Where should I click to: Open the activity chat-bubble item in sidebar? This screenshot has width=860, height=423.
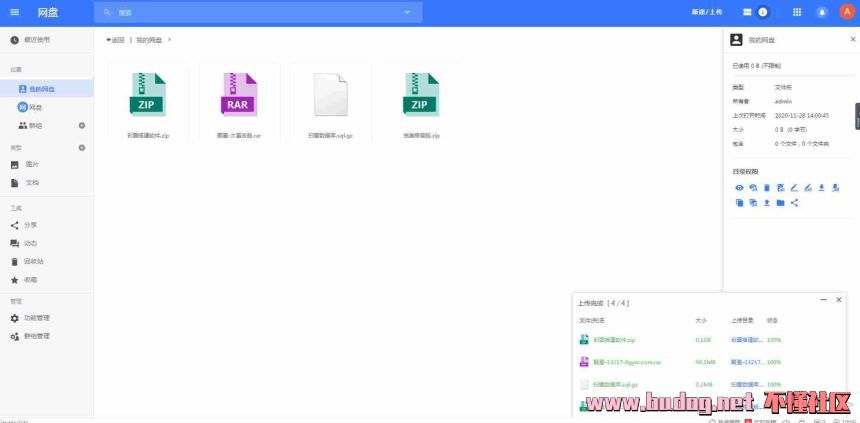click(x=24, y=243)
